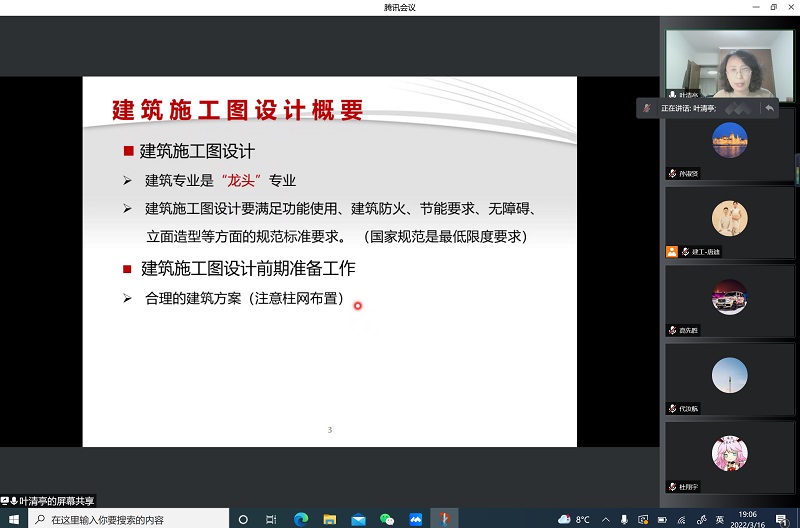Screen dimensions: 800x528
Task: Open Cortana circle icon on taskbar
Action: click(243, 519)
